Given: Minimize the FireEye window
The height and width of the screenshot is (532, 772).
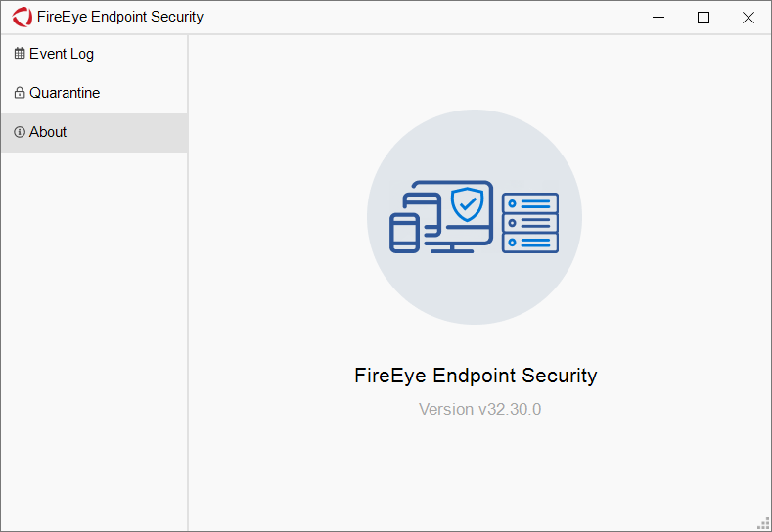Looking at the screenshot, I should pos(658,18).
